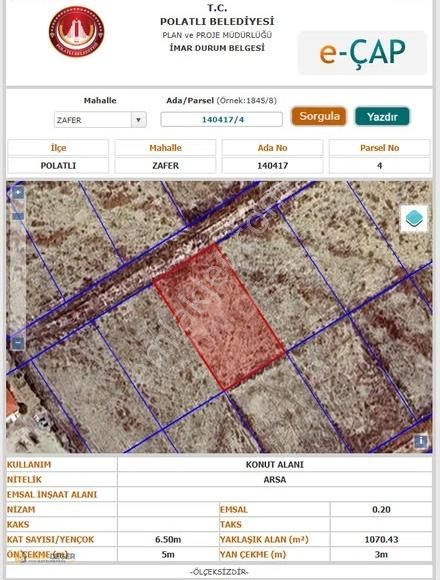Viewport: 440px width, 580px height.
Task: Click the Ada/Parsel input field with 140417/4
Action: (221, 119)
